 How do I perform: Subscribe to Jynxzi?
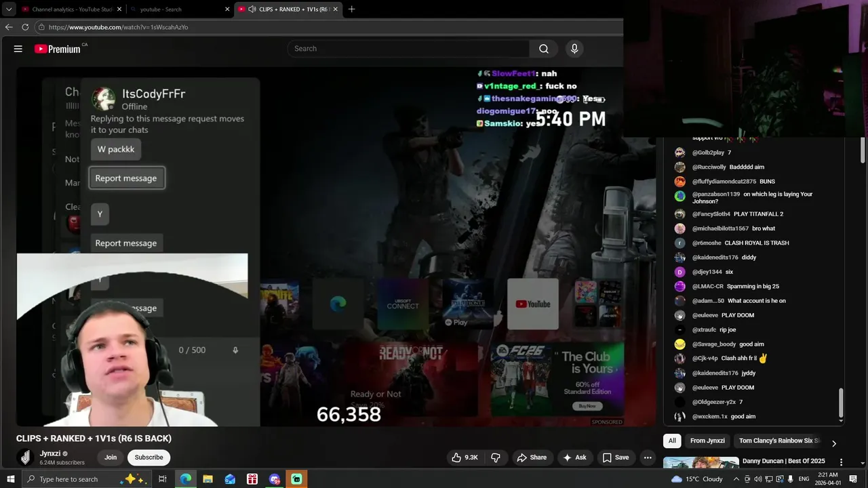coord(149,457)
